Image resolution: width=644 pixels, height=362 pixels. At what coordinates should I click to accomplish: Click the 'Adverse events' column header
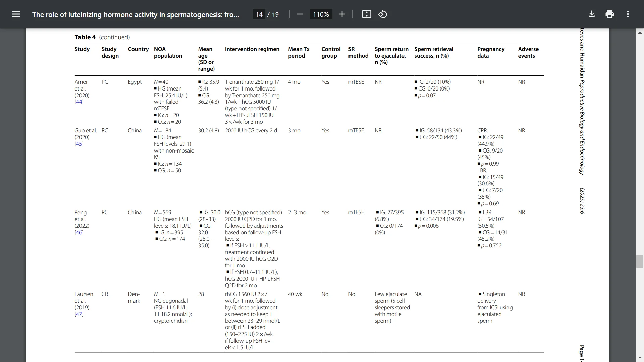pos(528,52)
